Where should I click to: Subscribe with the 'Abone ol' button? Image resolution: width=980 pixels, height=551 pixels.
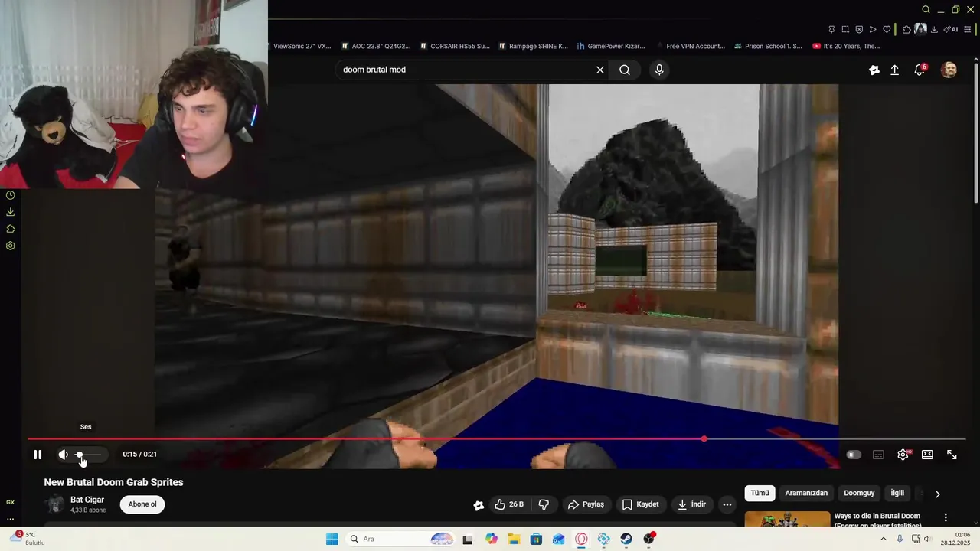[142, 504]
